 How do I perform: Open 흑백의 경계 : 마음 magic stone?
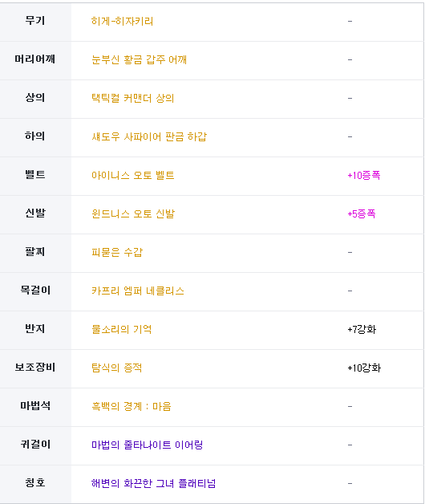click(131, 407)
